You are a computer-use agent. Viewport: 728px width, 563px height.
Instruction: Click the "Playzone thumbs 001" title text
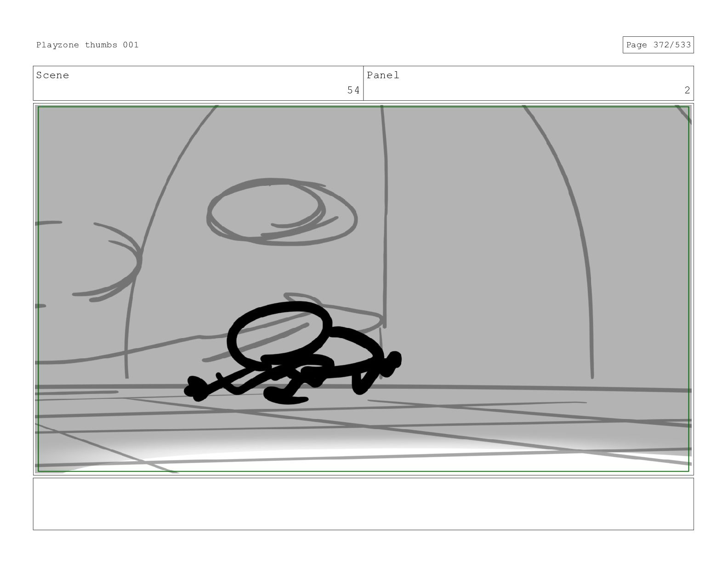(87, 45)
